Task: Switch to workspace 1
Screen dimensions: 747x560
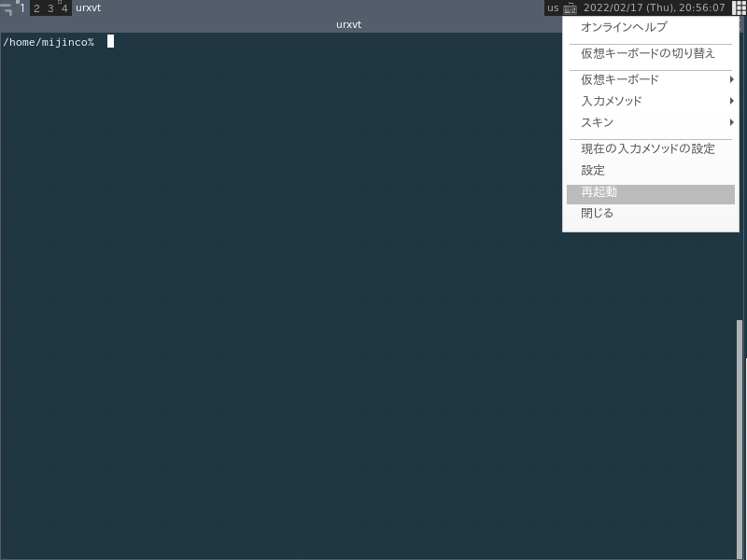Action: click(22, 8)
